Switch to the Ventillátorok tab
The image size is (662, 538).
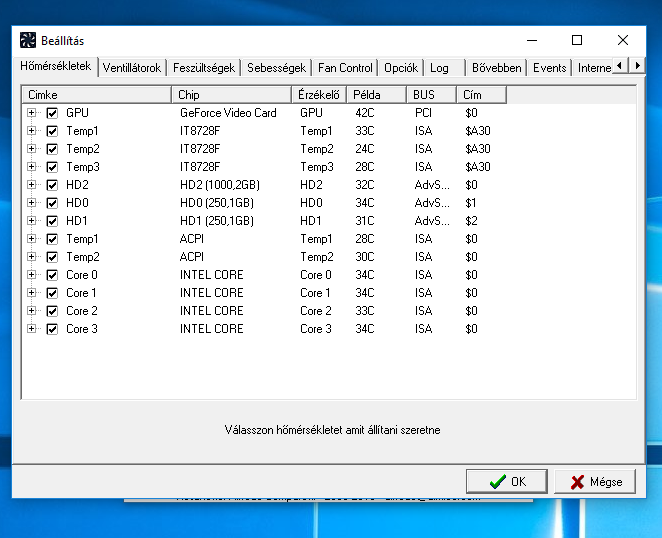(132, 68)
